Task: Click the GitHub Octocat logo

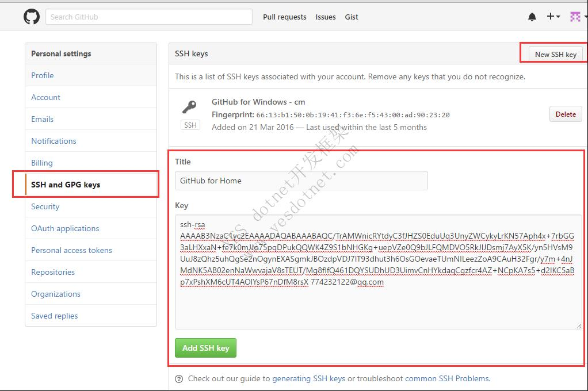Action: click(x=32, y=17)
